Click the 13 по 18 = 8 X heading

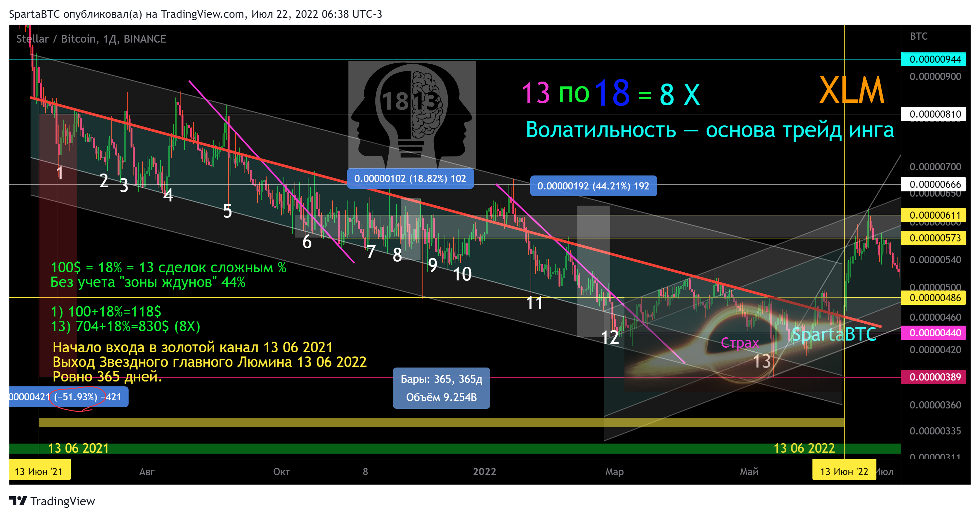pyautogui.click(x=610, y=93)
